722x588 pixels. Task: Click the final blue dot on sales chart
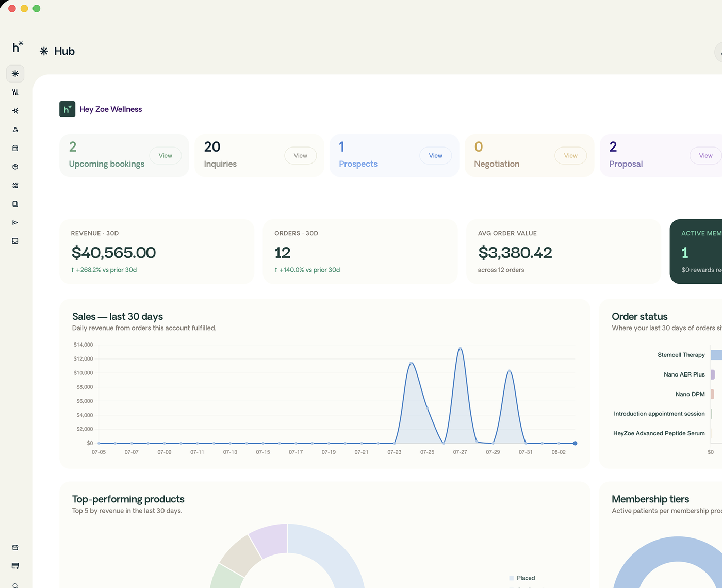pyautogui.click(x=575, y=443)
